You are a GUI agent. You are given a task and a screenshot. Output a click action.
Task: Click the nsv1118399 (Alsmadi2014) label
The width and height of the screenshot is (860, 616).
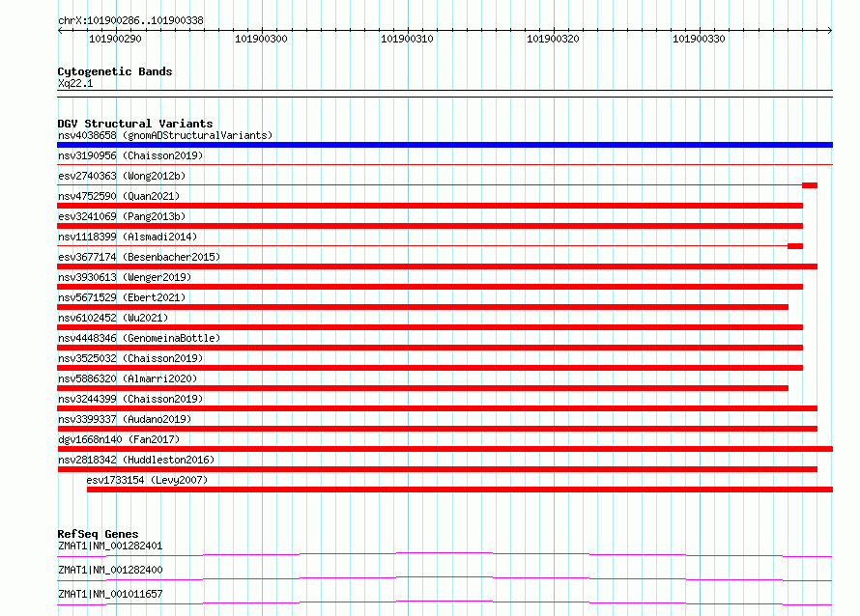[x=128, y=237]
